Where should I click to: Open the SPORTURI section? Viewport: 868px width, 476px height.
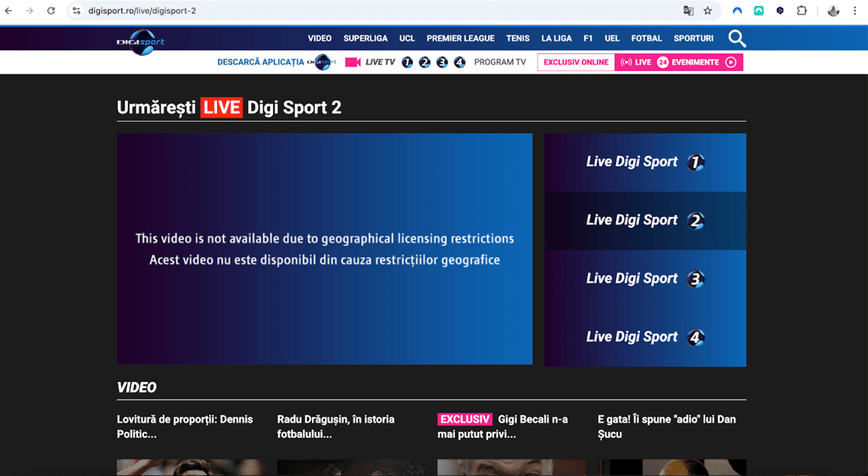click(x=693, y=38)
